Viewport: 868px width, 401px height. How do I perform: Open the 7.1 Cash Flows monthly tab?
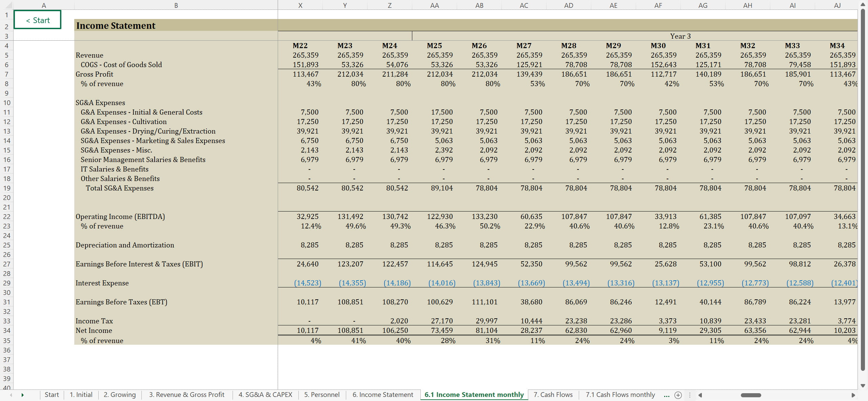(x=620, y=395)
